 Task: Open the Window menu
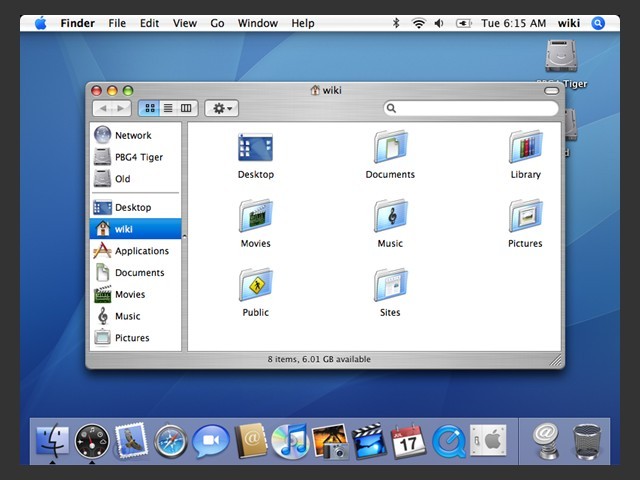tap(258, 23)
